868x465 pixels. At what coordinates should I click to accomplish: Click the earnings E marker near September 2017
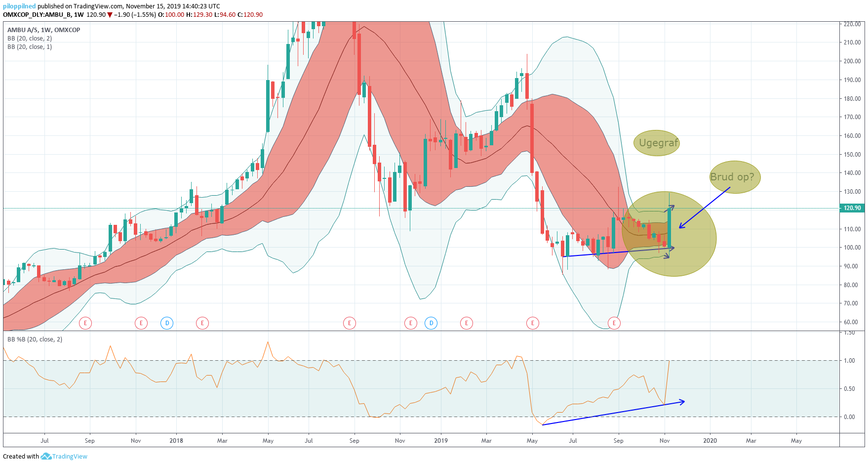coord(85,323)
